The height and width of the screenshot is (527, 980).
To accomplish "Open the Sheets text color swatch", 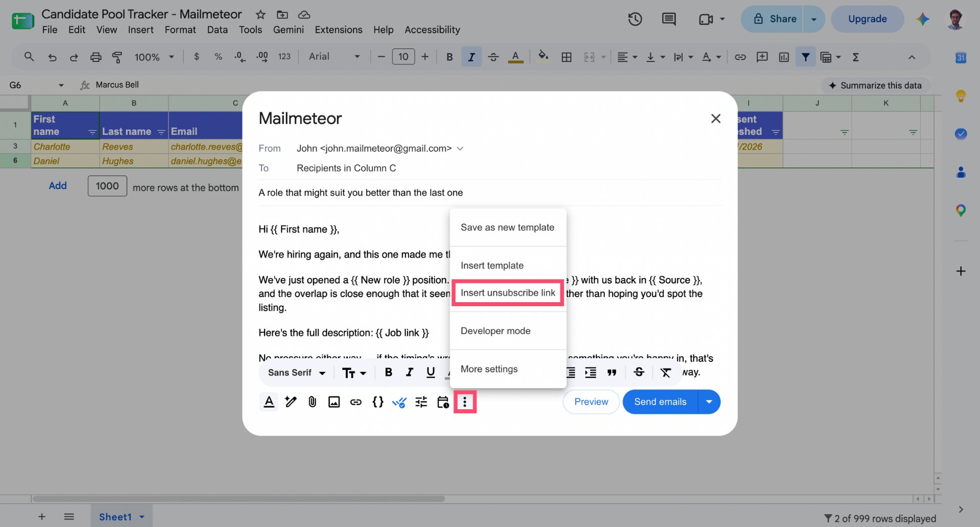I will [x=515, y=57].
